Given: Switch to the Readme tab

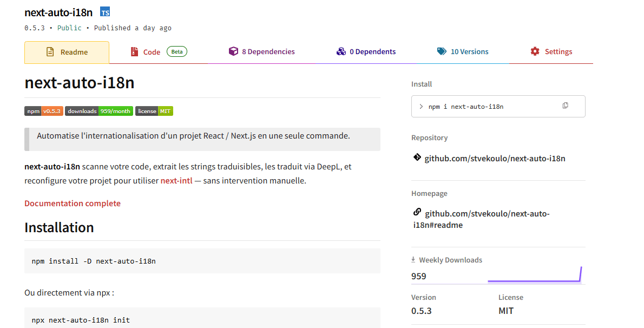Looking at the screenshot, I should pyautogui.click(x=67, y=53).
